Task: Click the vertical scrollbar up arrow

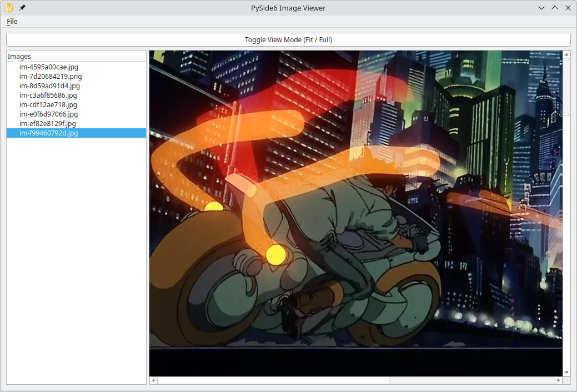Action: (566, 54)
